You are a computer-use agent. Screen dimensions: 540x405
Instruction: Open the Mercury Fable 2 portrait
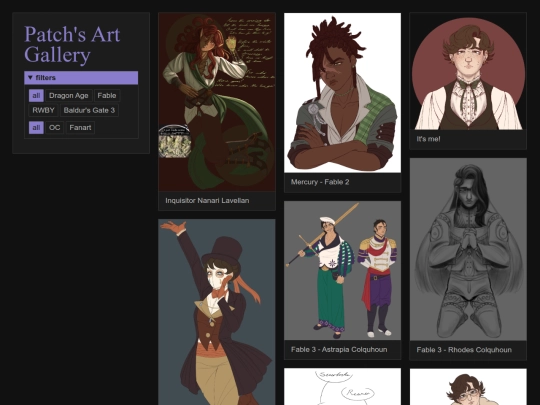point(342,93)
